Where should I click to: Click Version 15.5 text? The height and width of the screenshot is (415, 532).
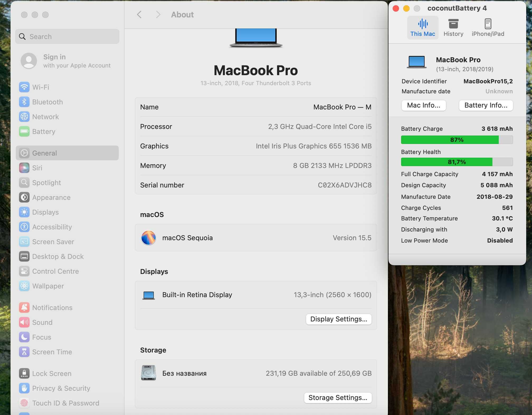pos(352,238)
